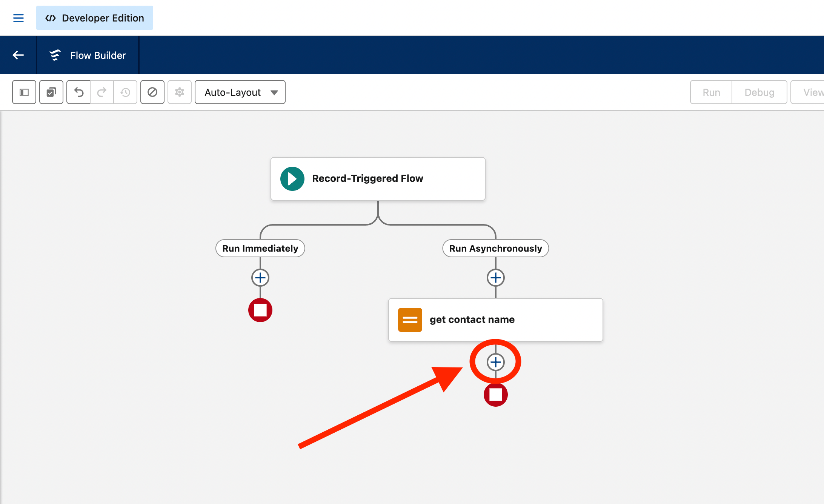This screenshot has width=824, height=504.
Task: Click the orange assignment element icon
Action: [410, 320]
